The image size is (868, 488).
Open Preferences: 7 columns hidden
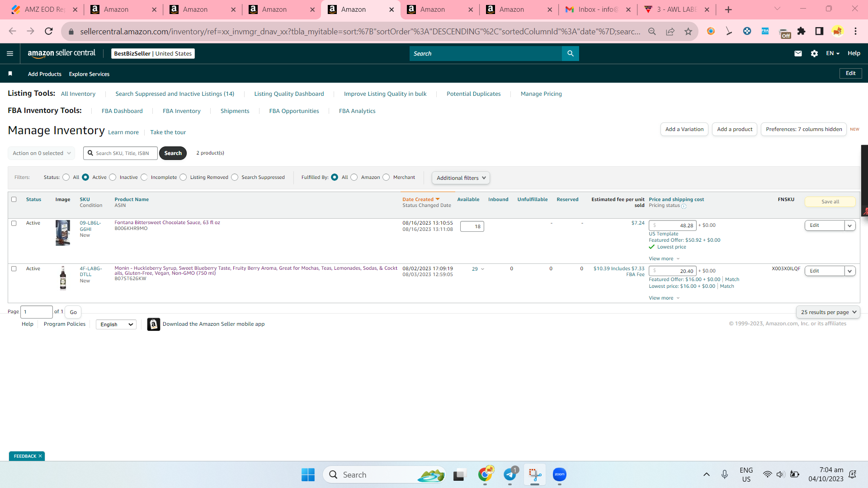(x=804, y=129)
